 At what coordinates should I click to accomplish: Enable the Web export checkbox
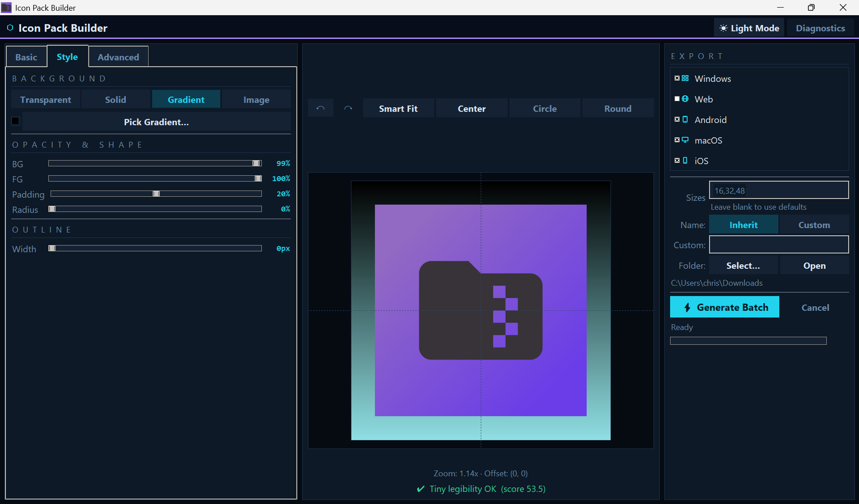677,99
